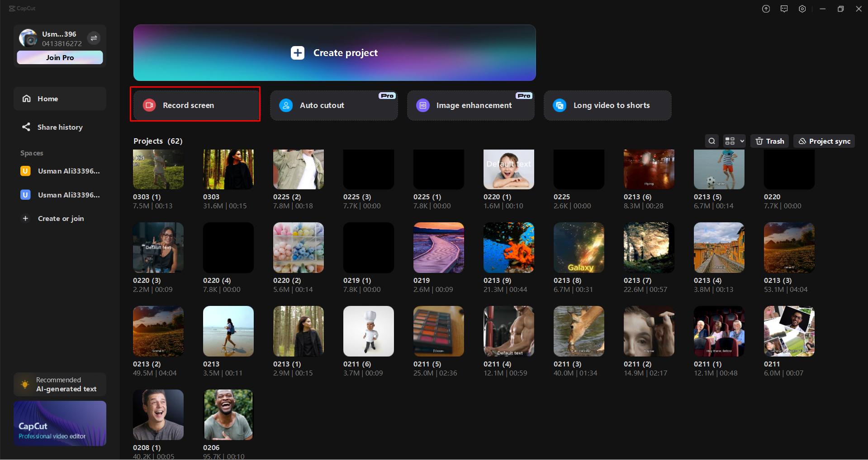The height and width of the screenshot is (460, 868).
Task: Open project 0213 (3) thumbnail
Action: (x=789, y=247)
